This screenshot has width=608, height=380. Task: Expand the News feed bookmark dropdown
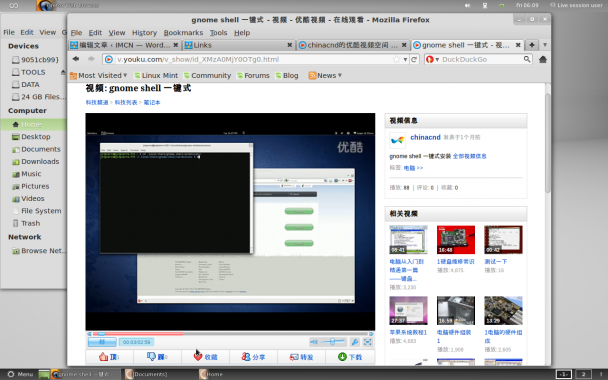click(x=325, y=75)
